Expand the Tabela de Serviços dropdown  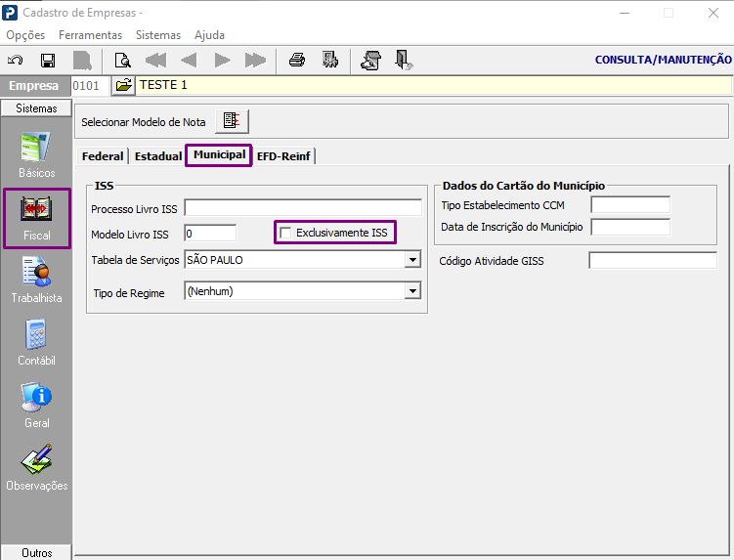412,260
